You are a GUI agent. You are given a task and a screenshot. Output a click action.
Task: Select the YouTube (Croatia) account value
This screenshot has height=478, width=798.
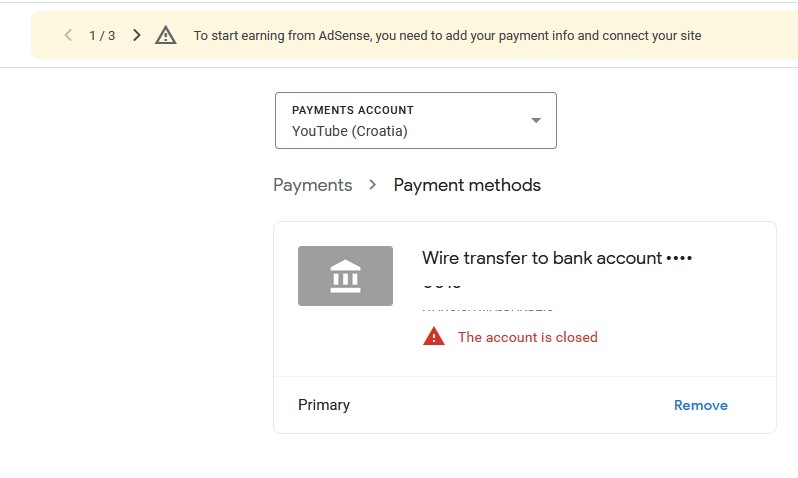[x=350, y=131]
